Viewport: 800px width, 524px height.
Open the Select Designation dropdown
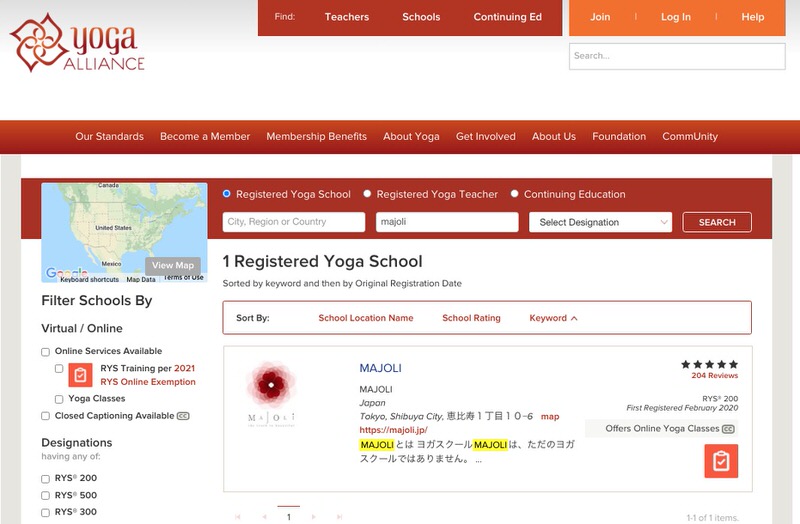point(601,222)
